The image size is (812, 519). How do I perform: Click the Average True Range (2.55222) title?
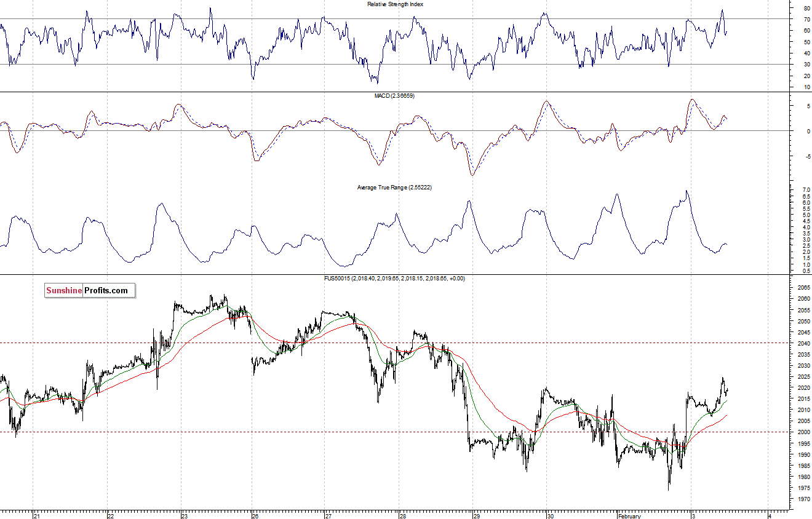[394, 187]
